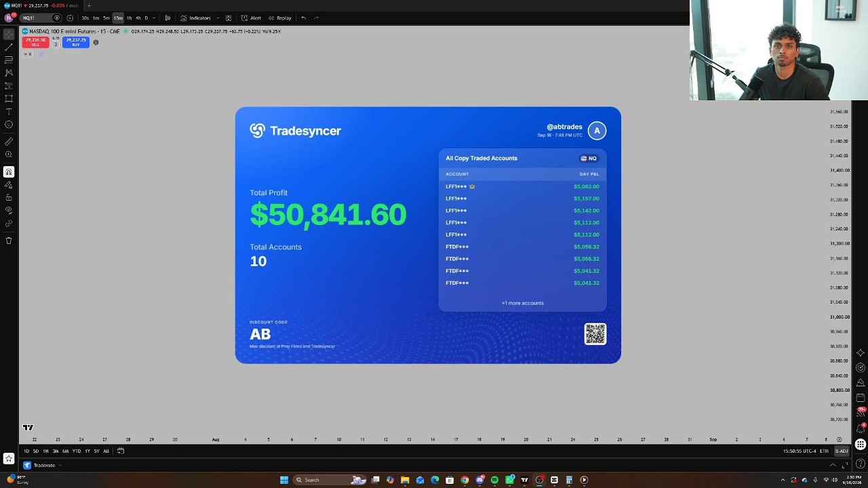868x488 pixels.
Task: Toggle the magnet mode tool
Action: (x=9, y=172)
